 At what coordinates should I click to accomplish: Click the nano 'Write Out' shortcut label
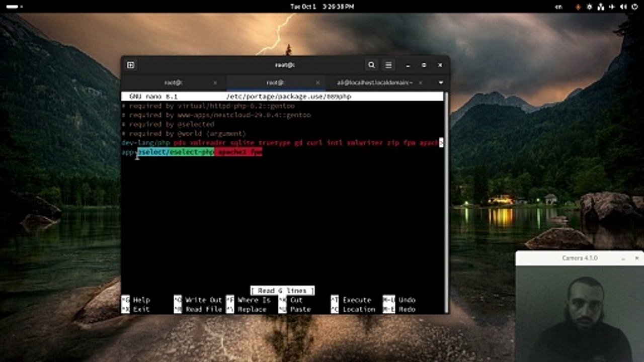pos(204,300)
